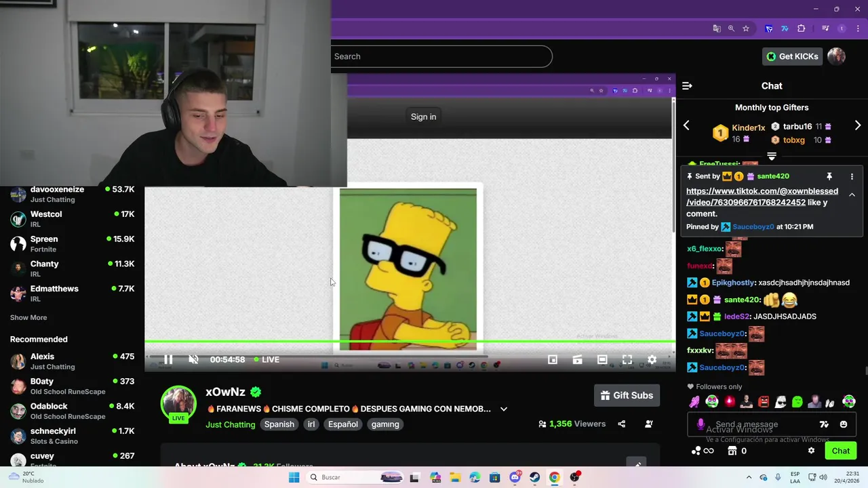The height and width of the screenshot is (488, 868).
Task: Click Sign in inside the streamed window
Action: pos(423,117)
